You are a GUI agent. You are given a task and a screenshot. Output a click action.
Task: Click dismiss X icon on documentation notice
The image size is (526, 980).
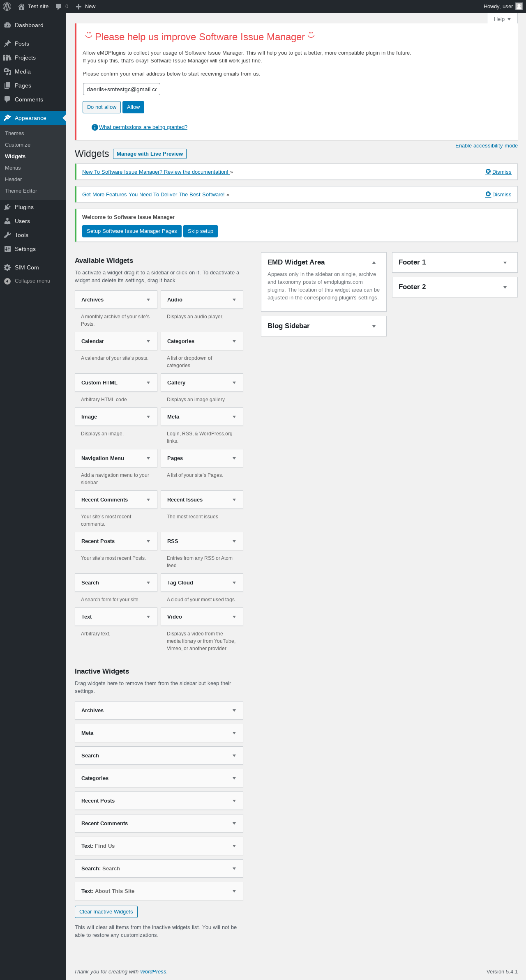pos(488,172)
